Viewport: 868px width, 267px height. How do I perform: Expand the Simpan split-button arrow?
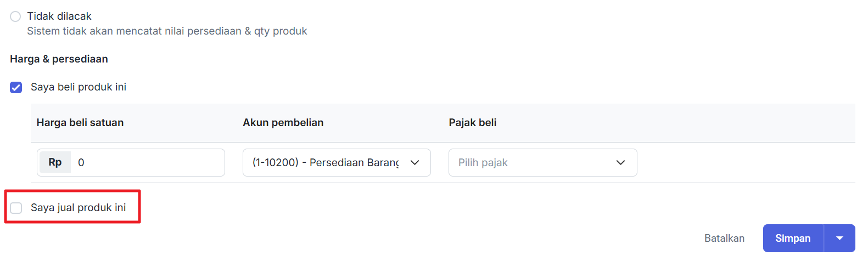[839, 238]
